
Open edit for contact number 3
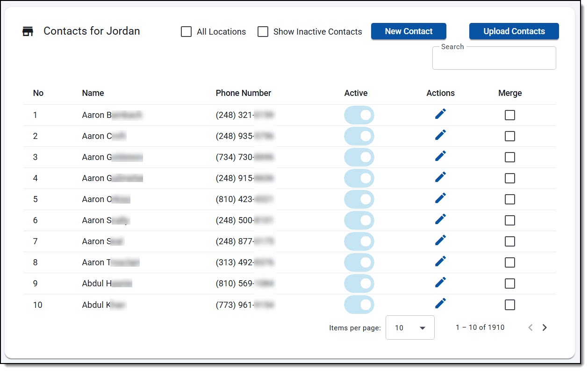tap(440, 156)
